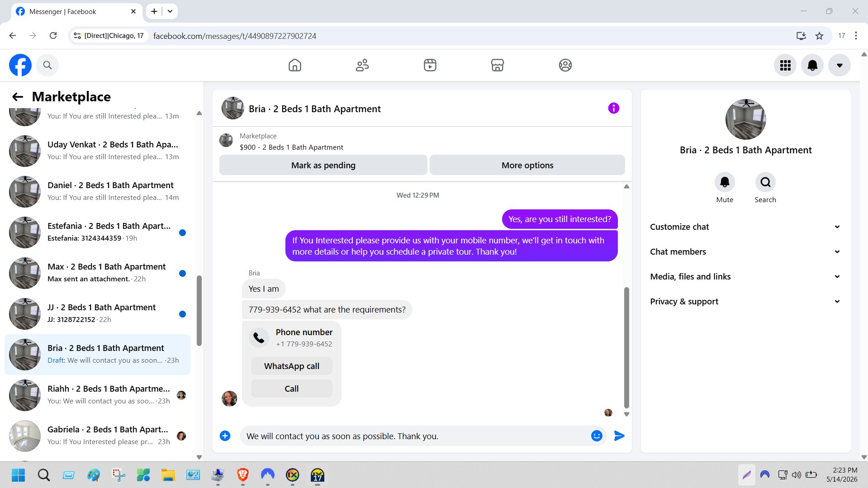Click the address bar URL
This screenshot has width=868, height=488.
[235, 36]
